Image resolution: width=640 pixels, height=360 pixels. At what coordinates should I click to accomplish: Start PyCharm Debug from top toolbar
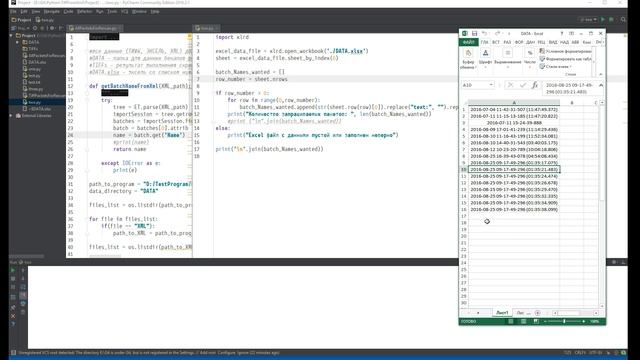click(611, 20)
